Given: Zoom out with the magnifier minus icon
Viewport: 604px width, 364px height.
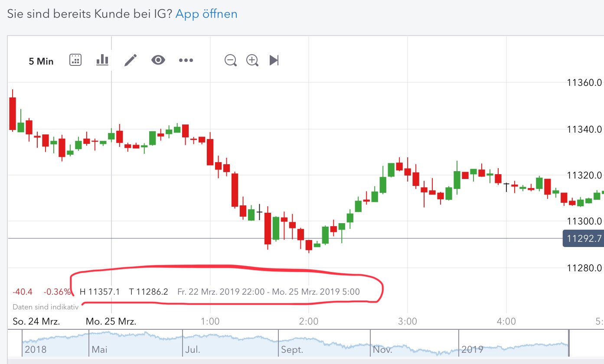Looking at the screenshot, I should [230, 60].
